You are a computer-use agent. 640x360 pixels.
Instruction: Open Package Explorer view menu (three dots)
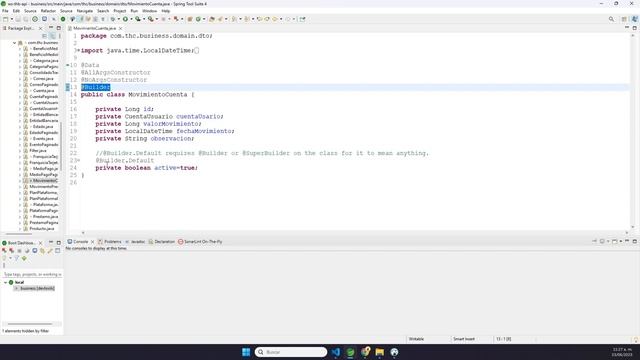(60, 36)
